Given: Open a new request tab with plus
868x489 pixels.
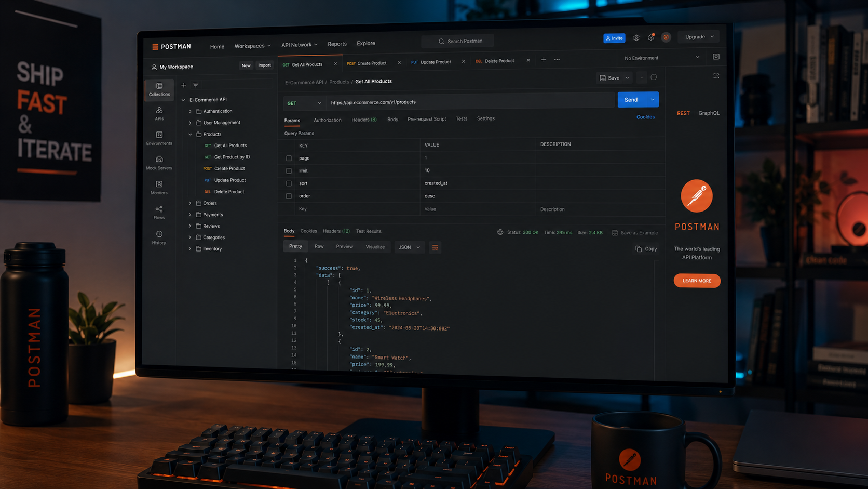Looking at the screenshot, I should [544, 60].
